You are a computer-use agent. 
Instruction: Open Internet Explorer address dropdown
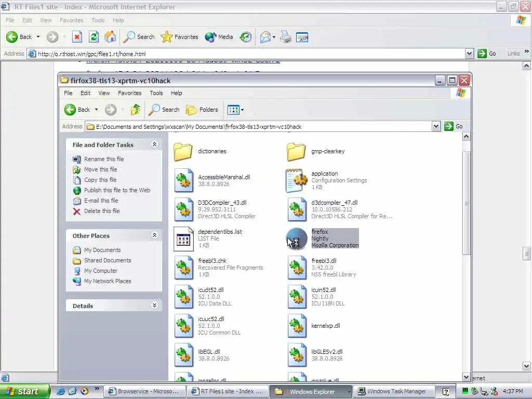point(469,54)
